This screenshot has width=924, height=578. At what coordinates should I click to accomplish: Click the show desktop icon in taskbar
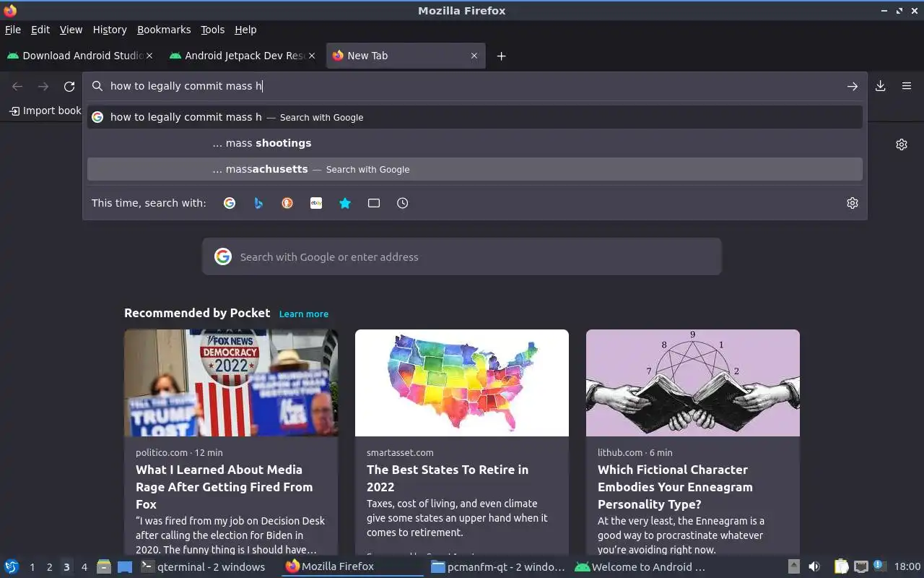pyautogui.click(x=125, y=567)
